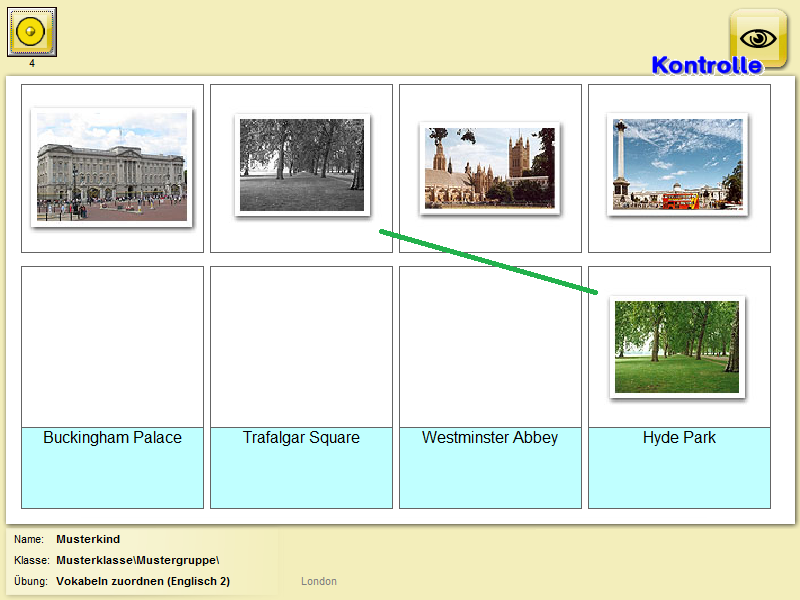Pick the photo with column and red bus
Screen dimensions: 800x600
[678, 164]
